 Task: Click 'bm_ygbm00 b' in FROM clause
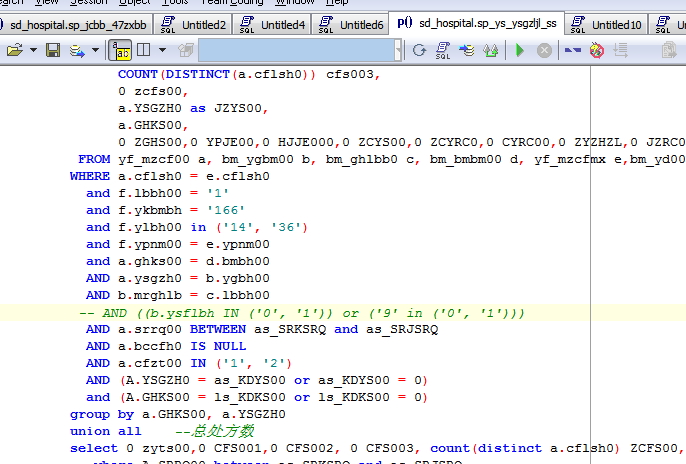point(266,159)
